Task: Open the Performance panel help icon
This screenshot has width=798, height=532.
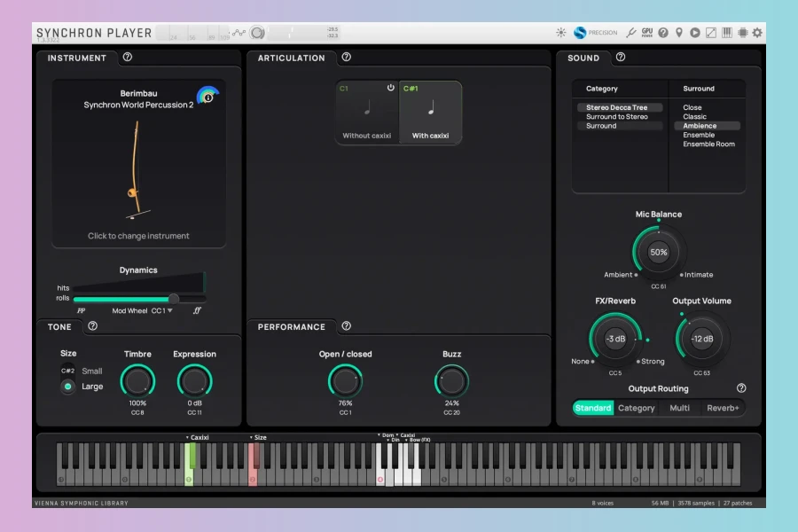Action: pyautogui.click(x=346, y=326)
